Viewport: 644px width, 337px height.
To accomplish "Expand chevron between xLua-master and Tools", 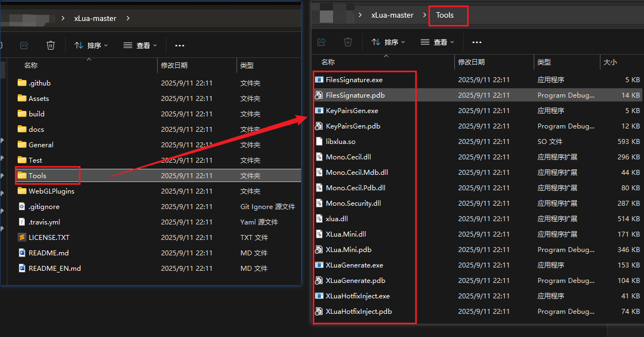I will click(425, 15).
